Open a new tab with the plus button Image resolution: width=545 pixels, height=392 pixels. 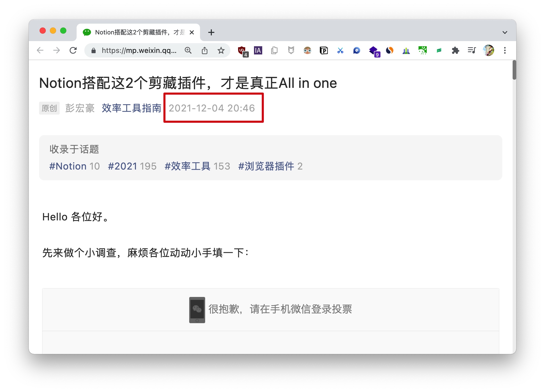point(211,32)
